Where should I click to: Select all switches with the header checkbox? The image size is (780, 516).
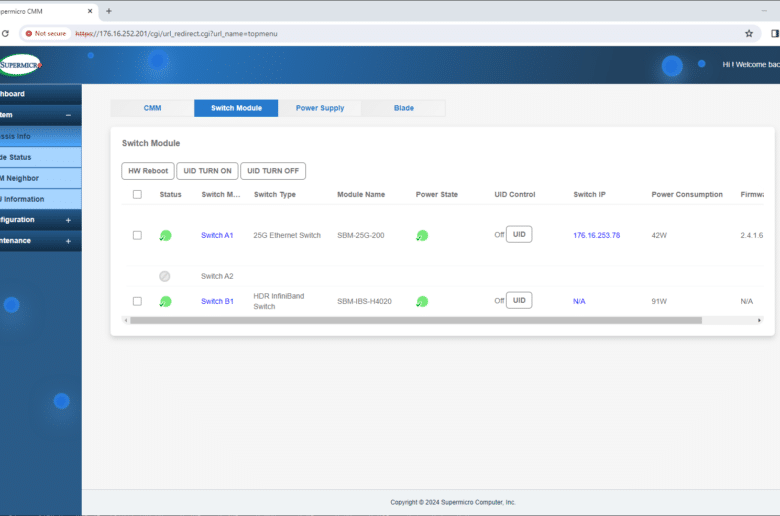coord(137,195)
